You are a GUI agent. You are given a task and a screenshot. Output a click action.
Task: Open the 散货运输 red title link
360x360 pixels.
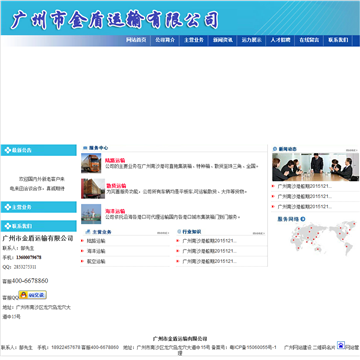click(116, 186)
